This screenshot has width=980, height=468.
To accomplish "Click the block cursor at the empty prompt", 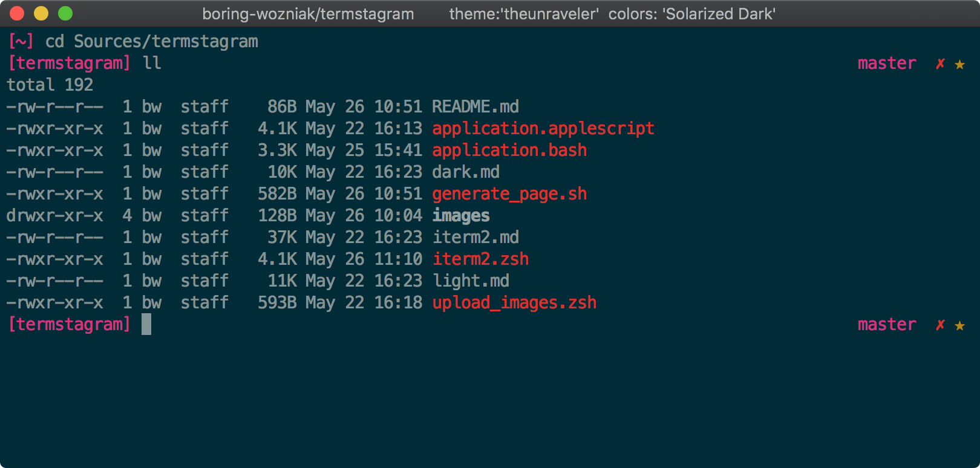I will click(146, 324).
